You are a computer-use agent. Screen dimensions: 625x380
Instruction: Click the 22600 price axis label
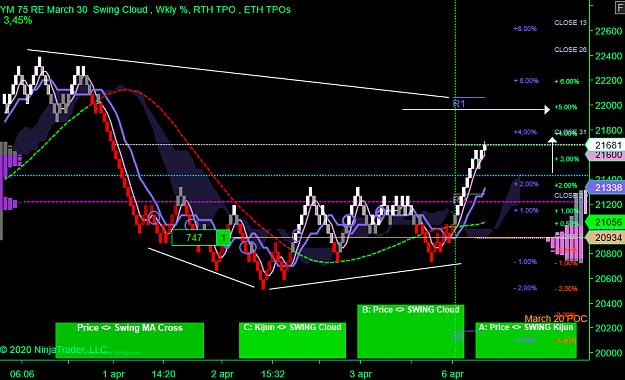coord(608,31)
